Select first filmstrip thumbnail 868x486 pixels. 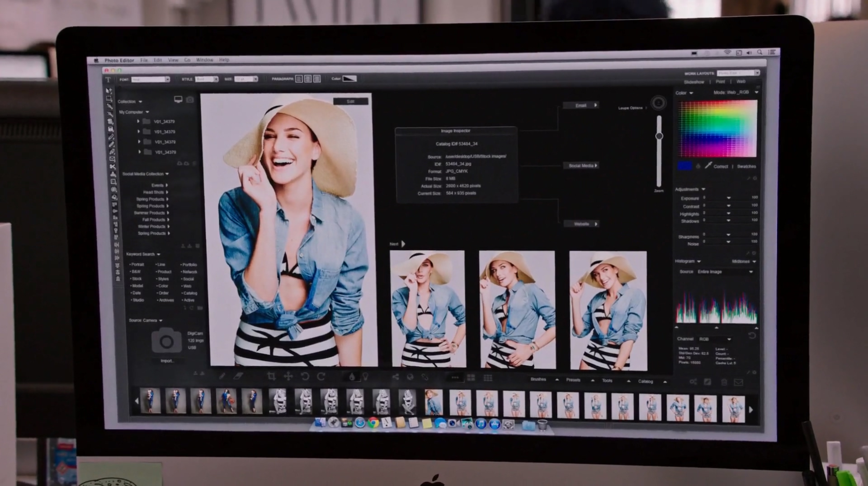coord(151,401)
